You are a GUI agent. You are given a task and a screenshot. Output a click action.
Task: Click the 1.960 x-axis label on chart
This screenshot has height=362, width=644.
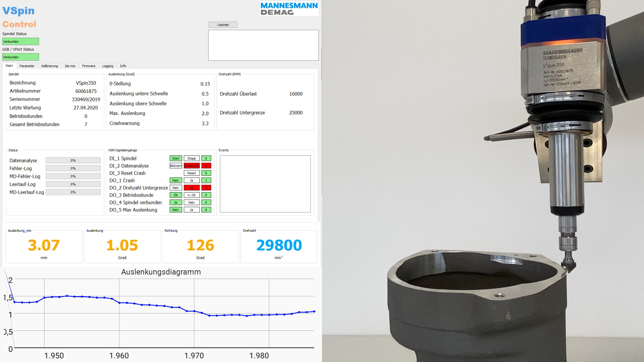point(119,355)
